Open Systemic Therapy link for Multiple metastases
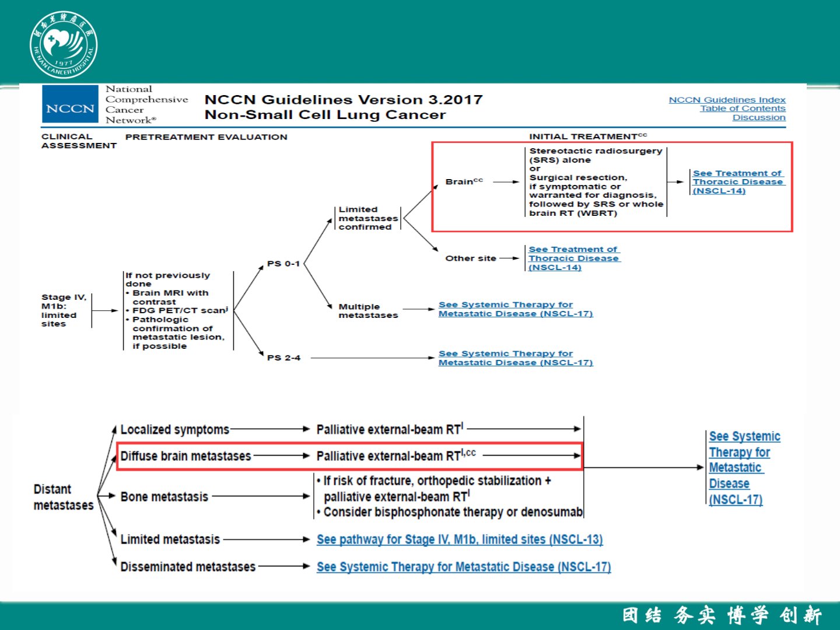The height and width of the screenshot is (630, 840). tap(515, 309)
